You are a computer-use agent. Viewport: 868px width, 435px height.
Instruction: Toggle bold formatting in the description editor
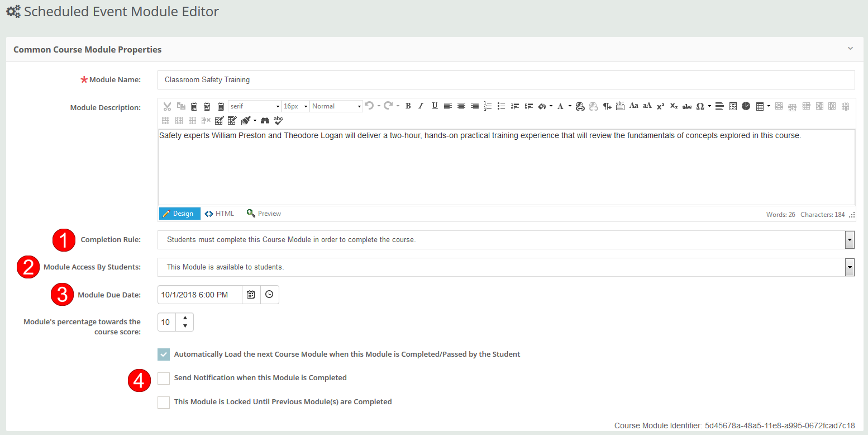pyautogui.click(x=408, y=106)
